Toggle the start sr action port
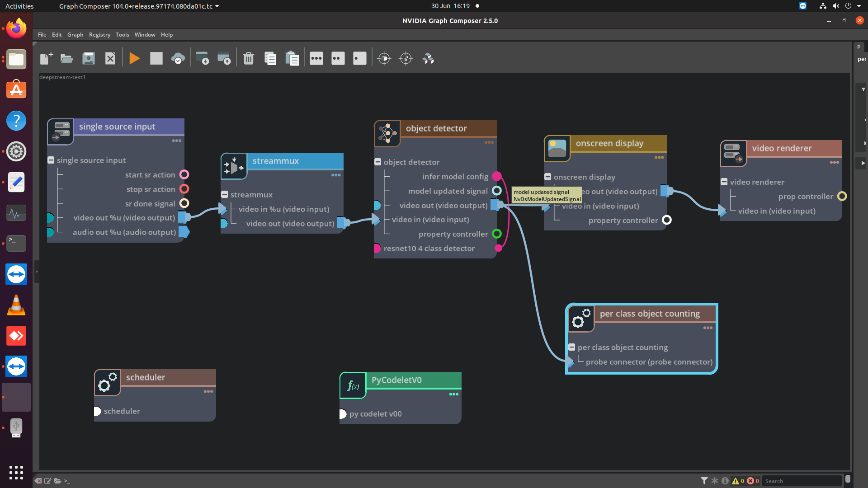The height and width of the screenshot is (488, 868). pos(184,174)
